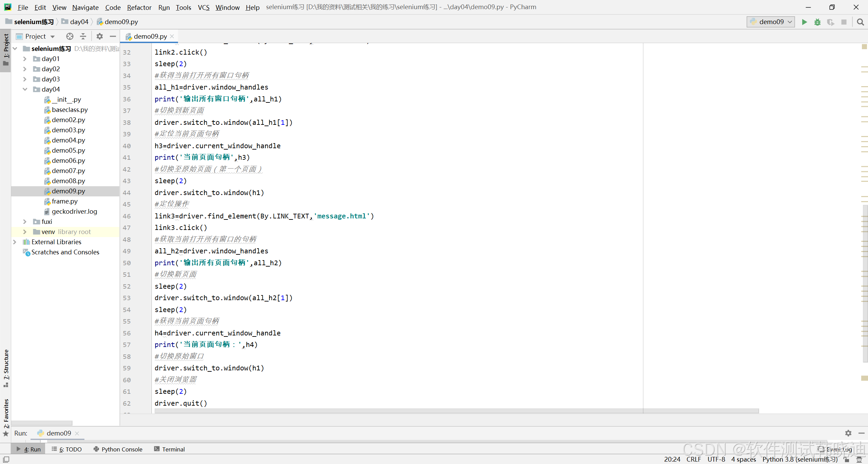The image size is (868, 464).
Task: Open the Refactor menu
Action: point(139,7)
